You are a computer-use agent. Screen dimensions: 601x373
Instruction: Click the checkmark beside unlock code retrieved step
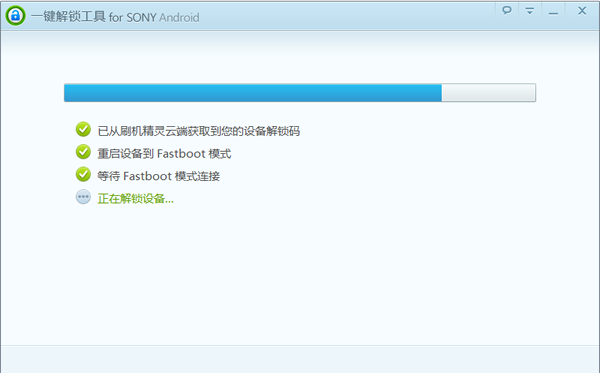[83, 130]
